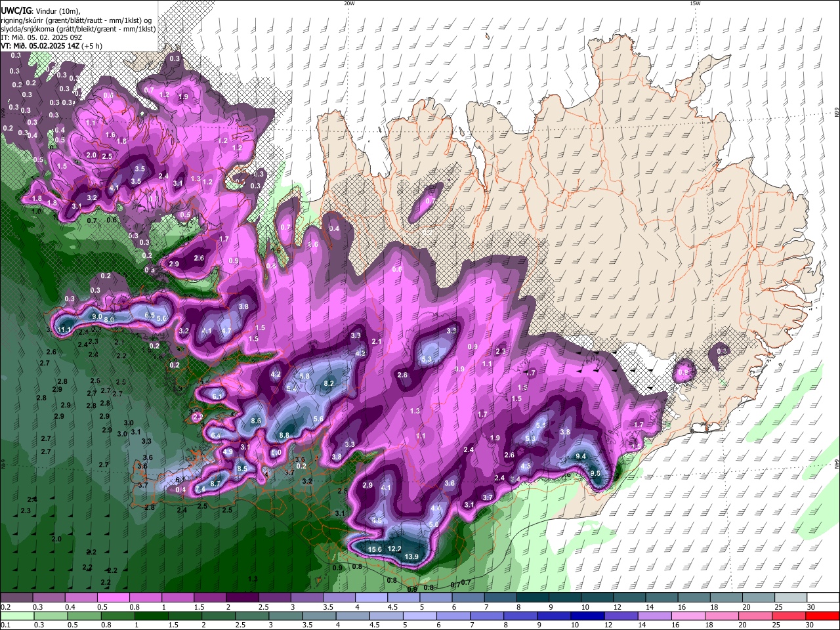Click the 8.5 precipitation value
840x630 pixels.
tap(242, 469)
